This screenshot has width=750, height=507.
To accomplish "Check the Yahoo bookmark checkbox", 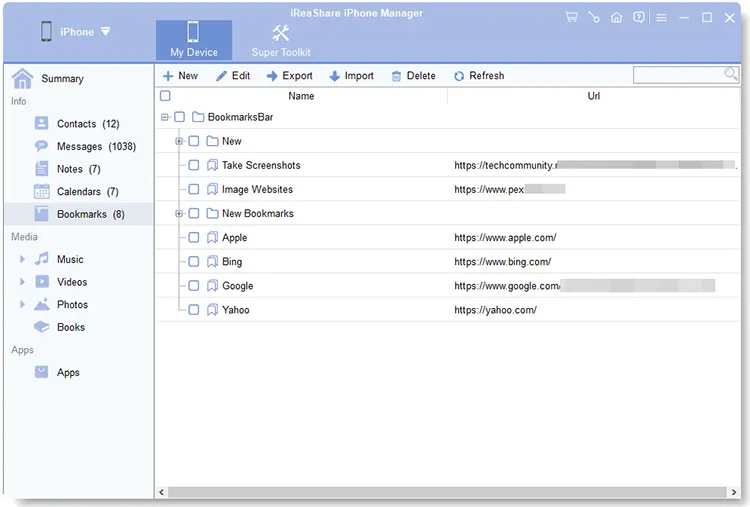I will (x=194, y=309).
